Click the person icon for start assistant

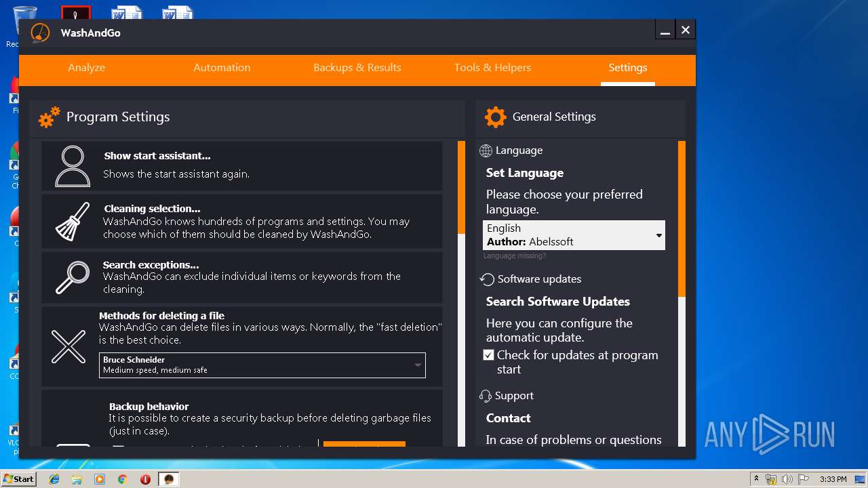[x=73, y=166]
